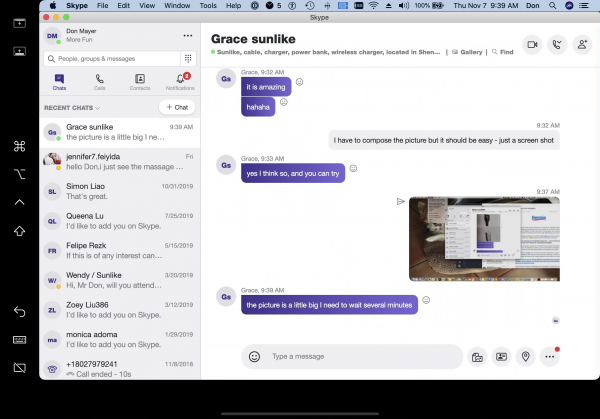Open the Notifications tab
Screen dimensions: 600x419
tap(181, 82)
